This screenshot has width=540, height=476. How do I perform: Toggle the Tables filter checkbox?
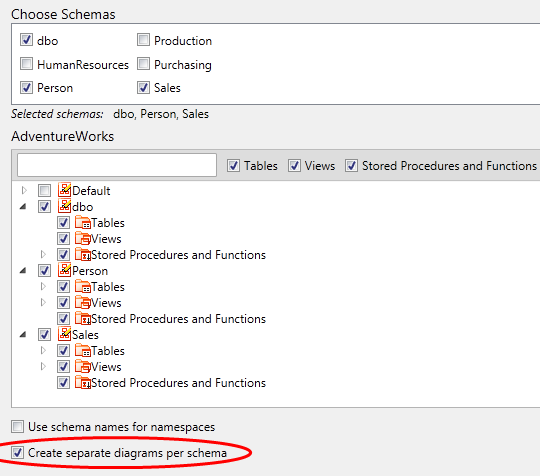[233, 166]
